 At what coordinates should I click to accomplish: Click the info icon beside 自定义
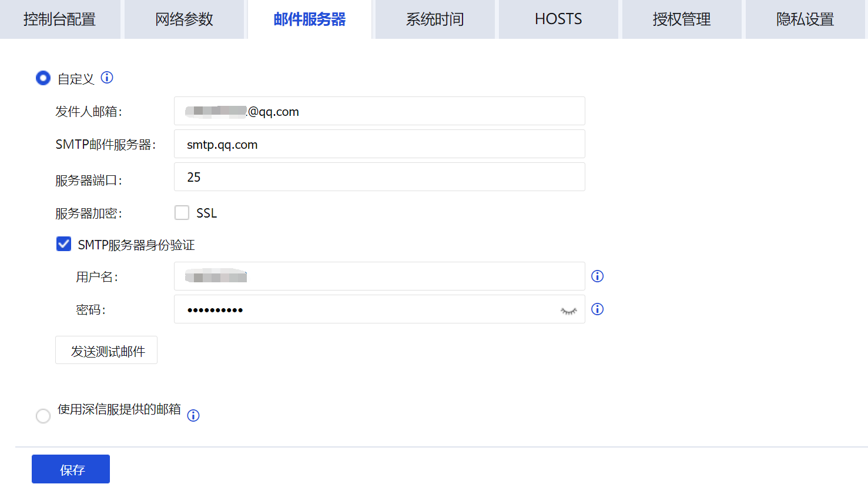pos(107,78)
